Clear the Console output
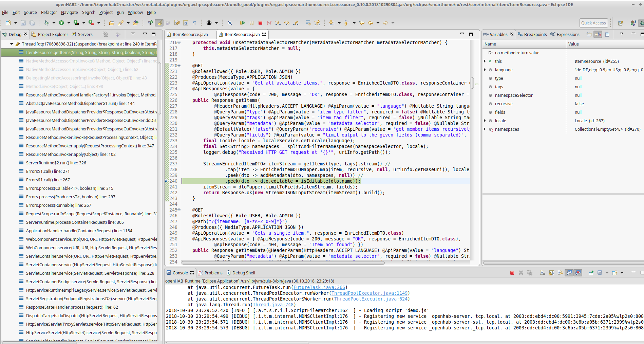Screen dimensions: 644x344 [x=542, y=273]
